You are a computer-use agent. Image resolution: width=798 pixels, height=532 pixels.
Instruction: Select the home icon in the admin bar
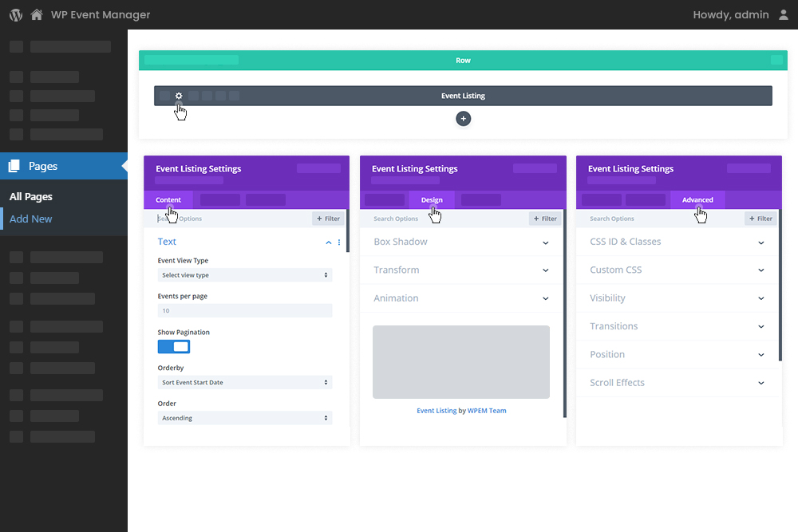tap(36, 14)
